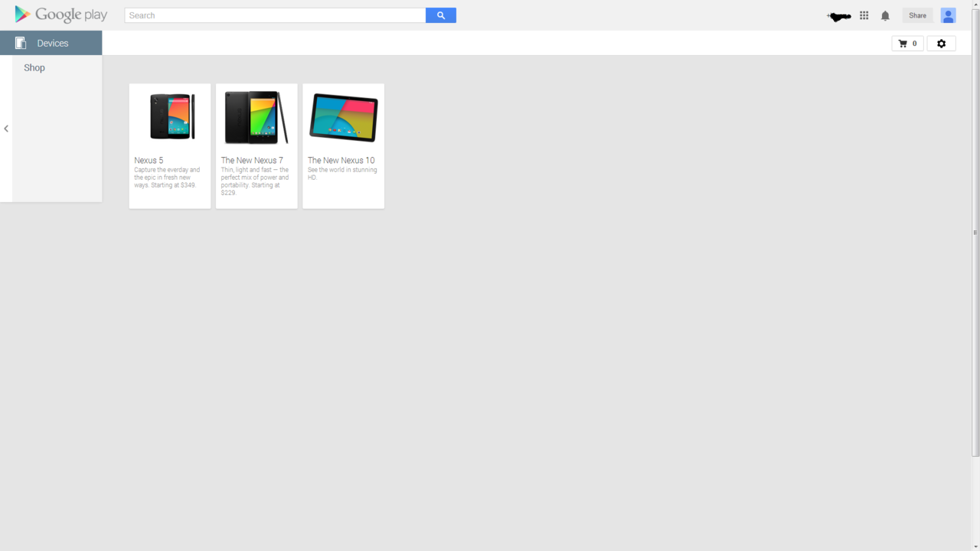Open the Nexus 5 product image

pyautogui.click(x=171, y=117)
